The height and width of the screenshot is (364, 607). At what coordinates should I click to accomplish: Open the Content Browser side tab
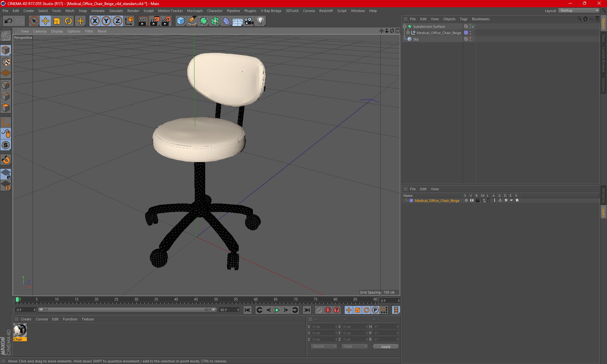coord(603,59)
